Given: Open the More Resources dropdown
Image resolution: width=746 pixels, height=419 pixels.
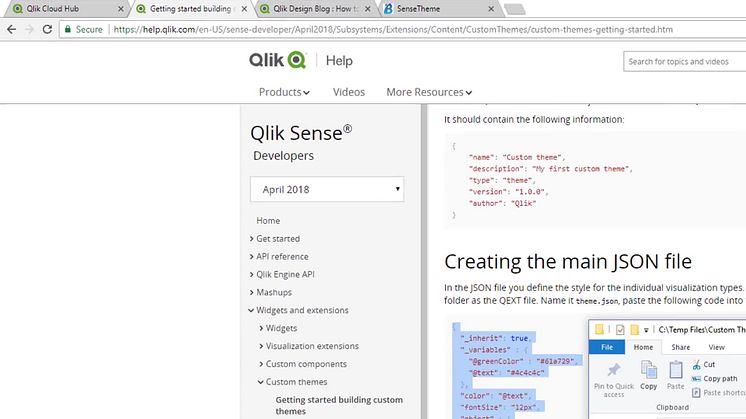Looking at the screenshot, I should point(429,92).
